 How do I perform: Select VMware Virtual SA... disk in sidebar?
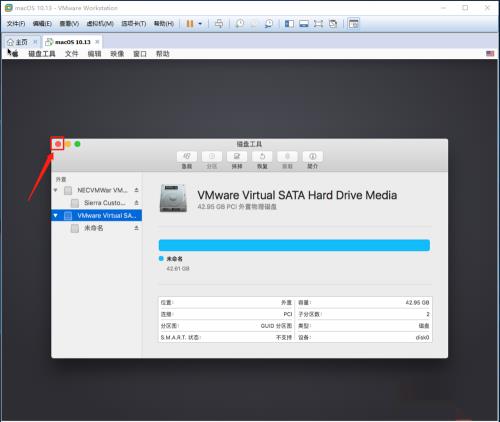pyautogui.click(x=97, y=215)
